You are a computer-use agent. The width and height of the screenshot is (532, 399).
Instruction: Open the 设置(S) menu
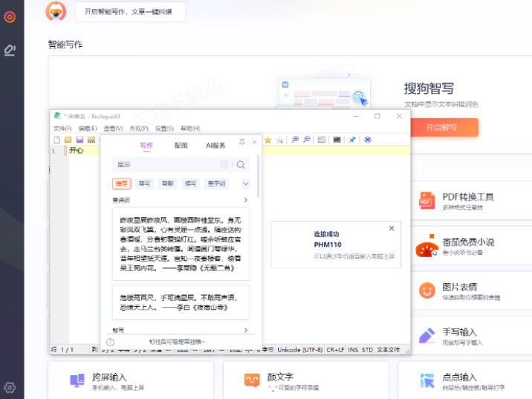coord(164,129)
